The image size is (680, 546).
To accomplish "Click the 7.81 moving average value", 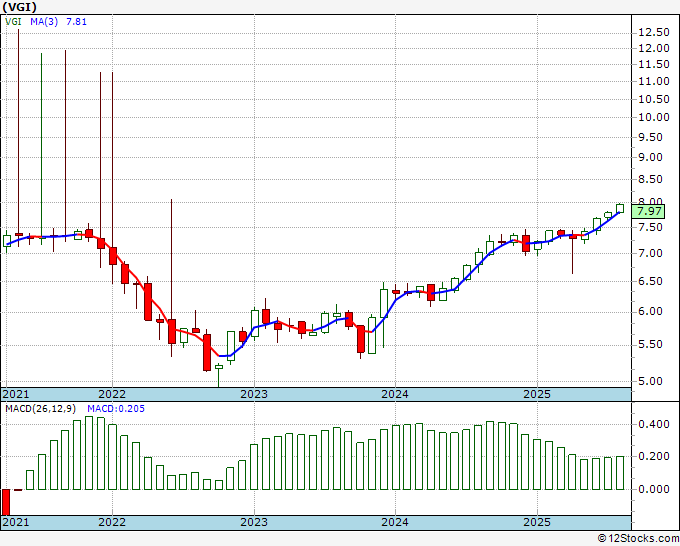I will tap(76, 21).
